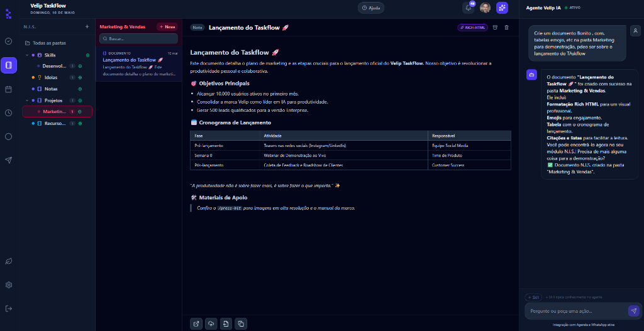Click the Velip TaskFlow logo icon
644x331 pixels.
click(9, 13)
